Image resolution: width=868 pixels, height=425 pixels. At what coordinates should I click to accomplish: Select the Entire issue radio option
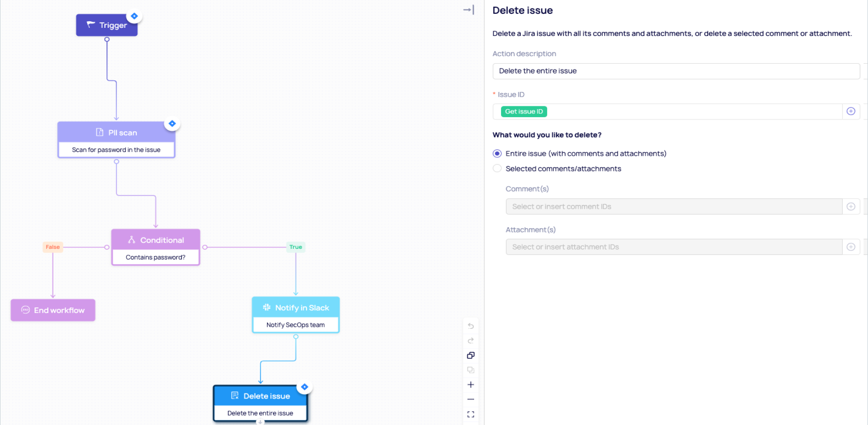pos(497,153)
